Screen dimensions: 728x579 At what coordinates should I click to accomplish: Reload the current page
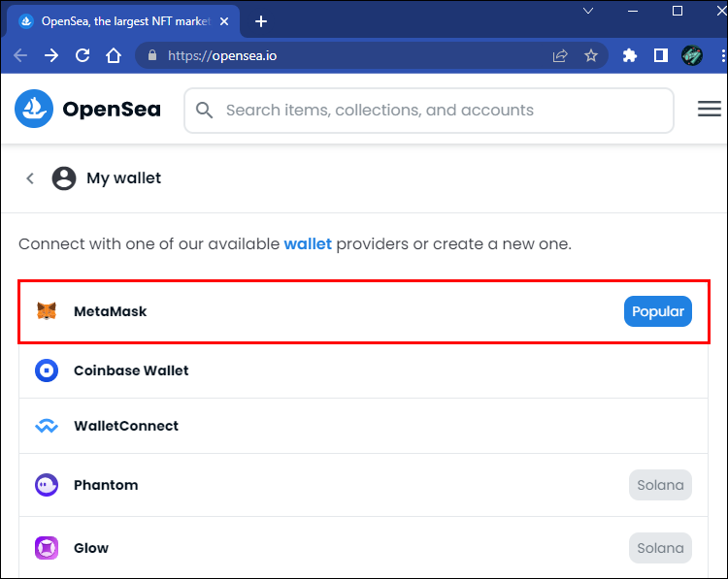pyautogui.click(x=83, y=56)
